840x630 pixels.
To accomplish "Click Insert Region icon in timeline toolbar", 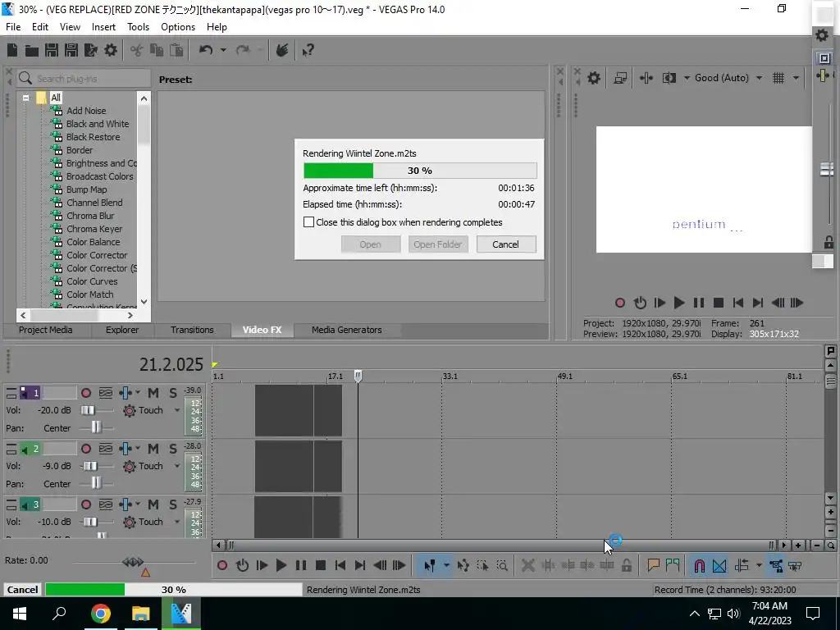I will [x=673, y=565].
